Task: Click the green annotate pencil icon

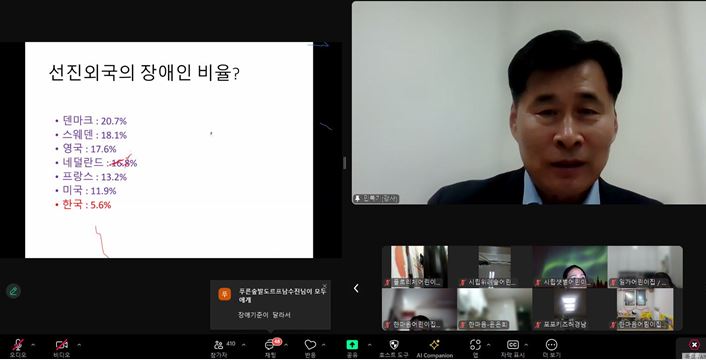Action: [14, 291]
